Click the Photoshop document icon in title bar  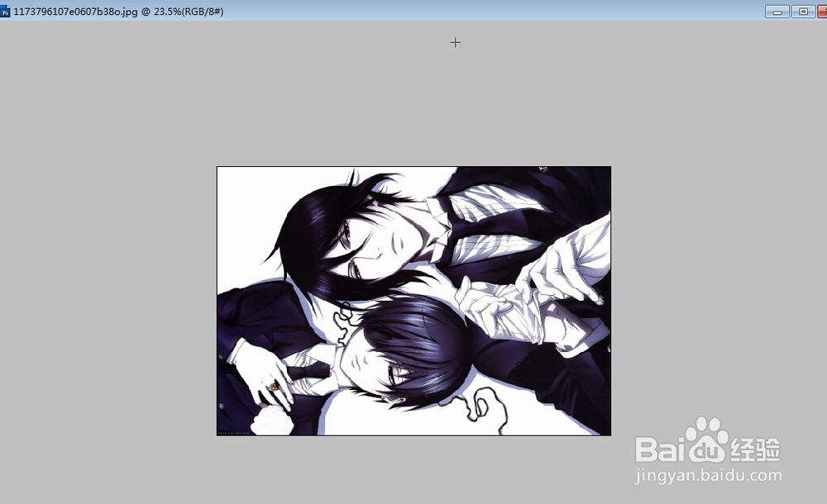(x=5, y=12)
